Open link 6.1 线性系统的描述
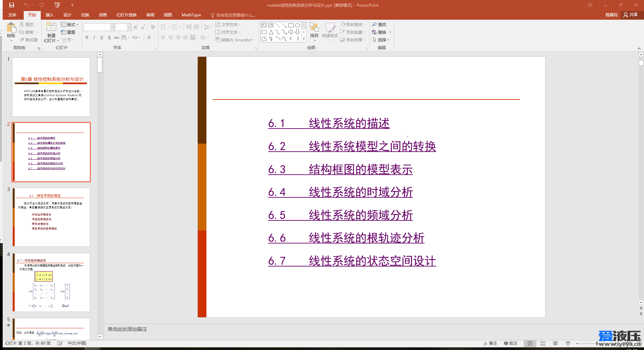Image resolution: width=644 pixels, height=350 pixels. pos(329,123)
